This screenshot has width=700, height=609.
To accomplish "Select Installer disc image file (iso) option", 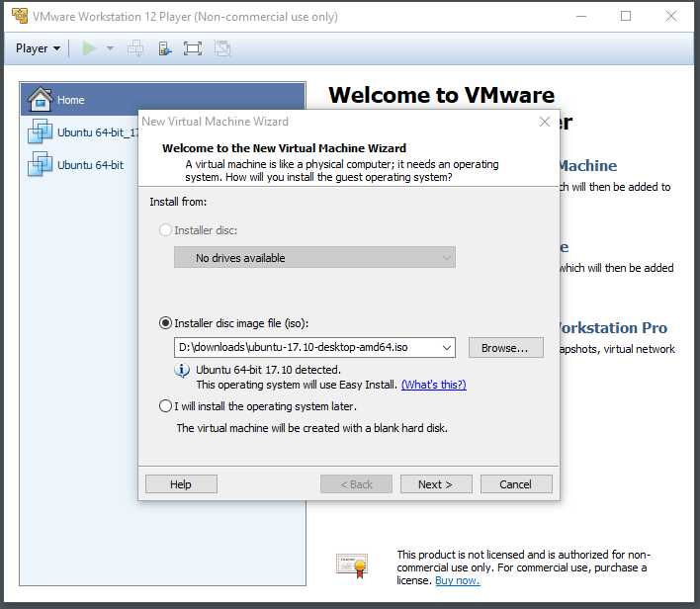I will click(x=165, y=323).
